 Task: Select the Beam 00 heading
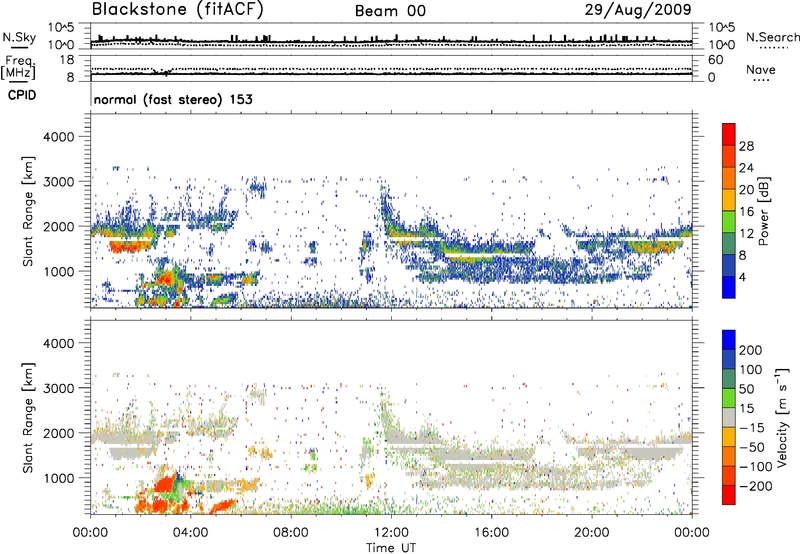[x=390, y=11]
